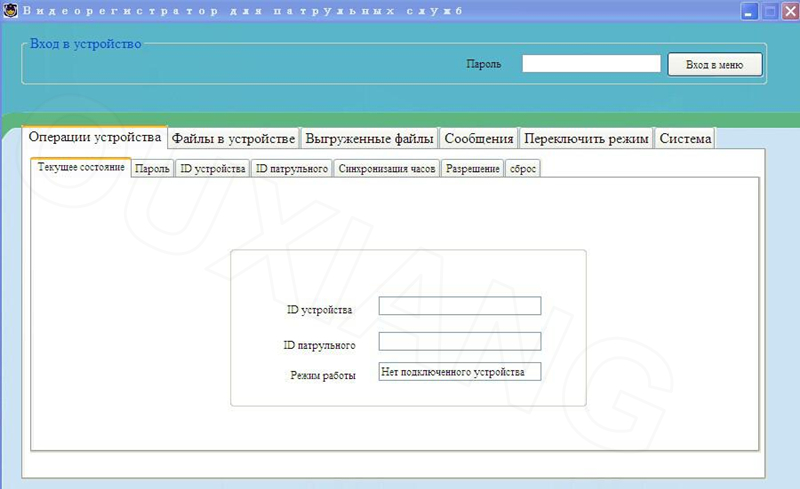Image resolution: width=800 pixels, height=489 pixels.
Task: Open the Пароль sub-tab
Action: pyautogui.click(x=153, y=168)
